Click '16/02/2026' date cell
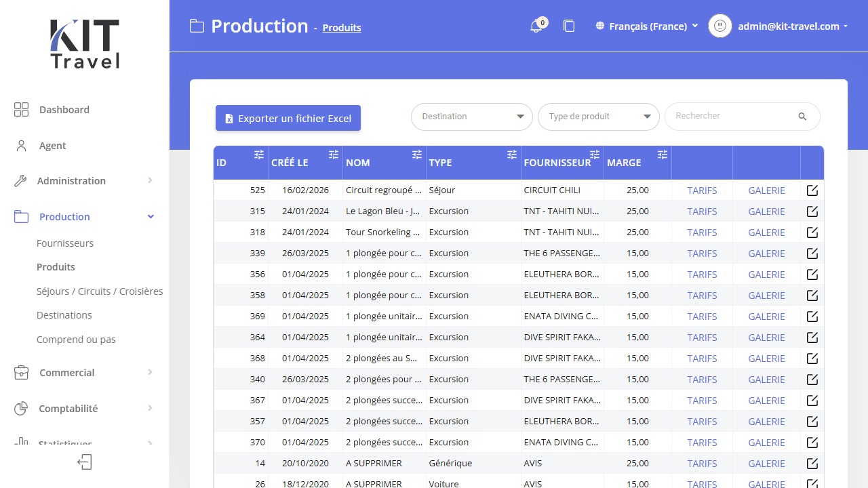868x488 pixels. coord(305,190)
